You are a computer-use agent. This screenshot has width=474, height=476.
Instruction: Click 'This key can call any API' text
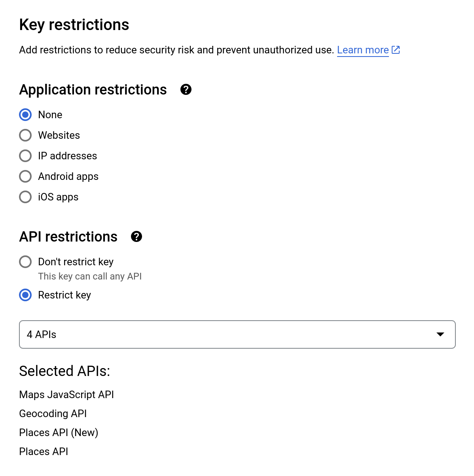click(x=90, y=276)
